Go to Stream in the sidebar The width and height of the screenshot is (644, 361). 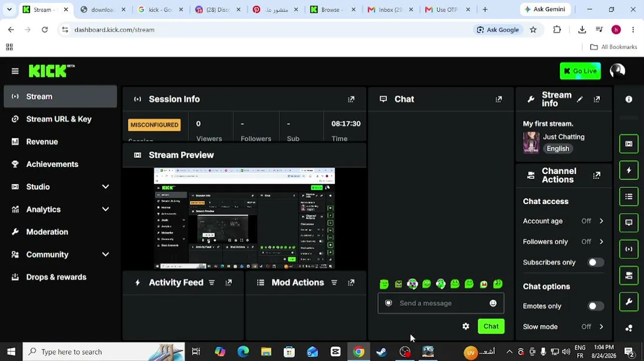coord(60,97)
